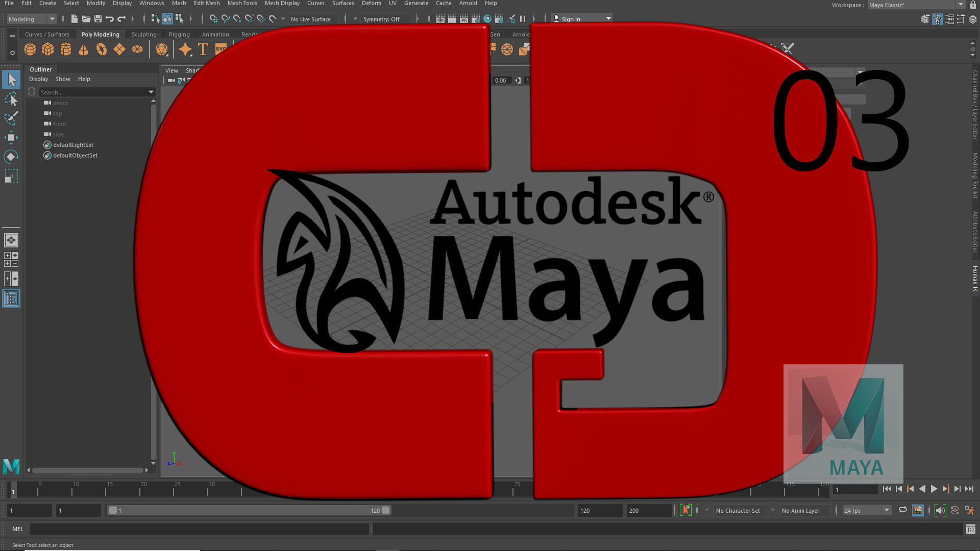
Task: Create a platonic solid from shelf
Action: pyautogui.click(x=162, y=49)
